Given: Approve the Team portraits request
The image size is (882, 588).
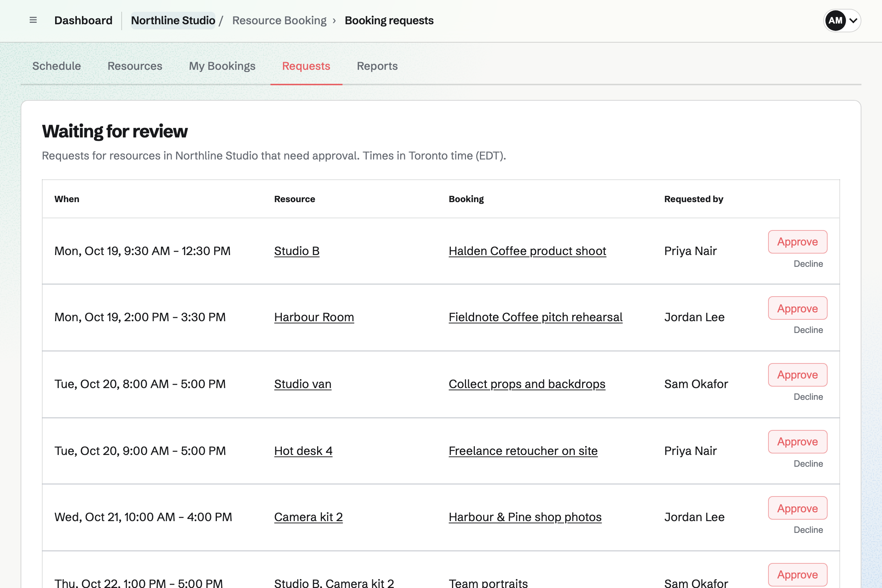Looking at the screenshot, I should [797, 575].
